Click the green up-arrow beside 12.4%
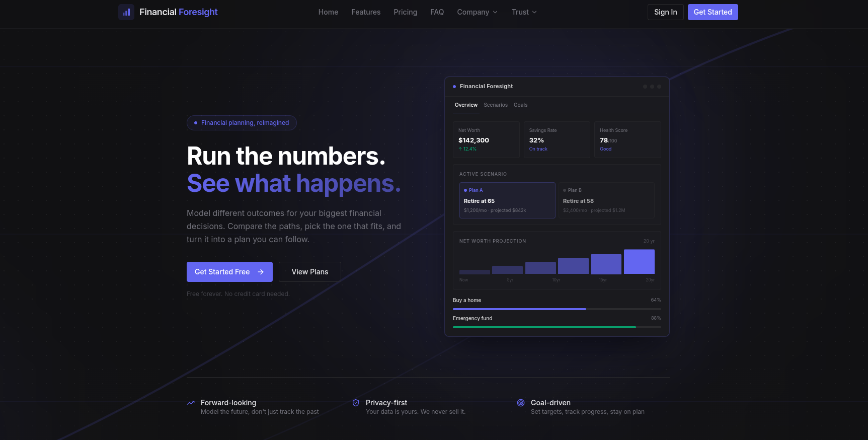Screen dimensions: 868x440 pos(460,149)
